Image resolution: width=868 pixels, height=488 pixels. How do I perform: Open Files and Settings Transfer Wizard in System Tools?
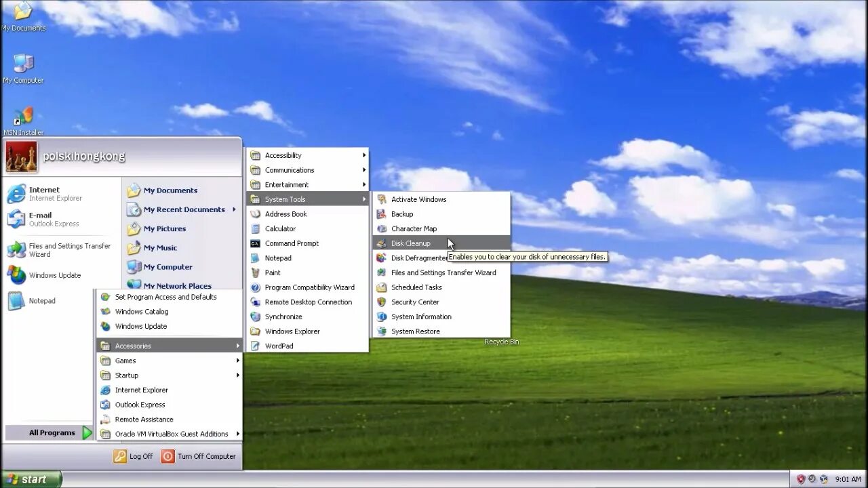(441, 272)
